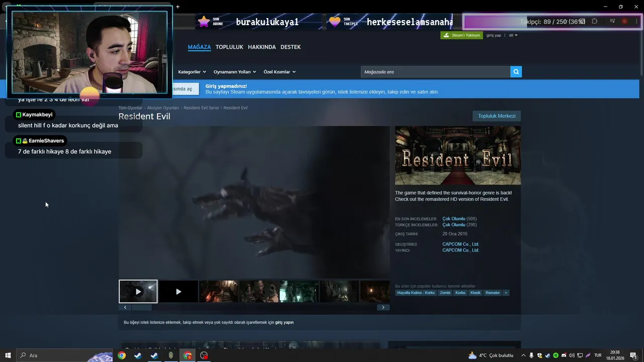Image resolution: width=644 pixels, height=362 pixels.
Task: Expand Oynamanın Yolları dropdown
Action: tap(234, 72)
